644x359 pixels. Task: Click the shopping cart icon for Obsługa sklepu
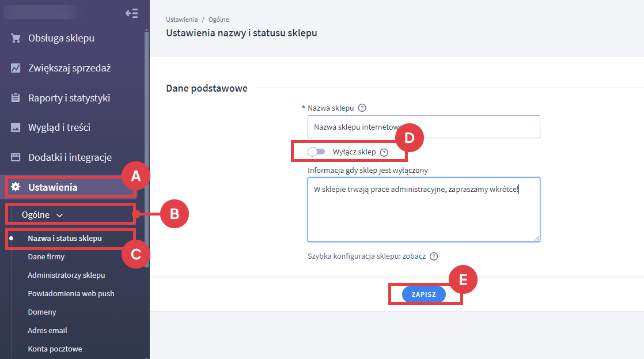click(16, 38)
